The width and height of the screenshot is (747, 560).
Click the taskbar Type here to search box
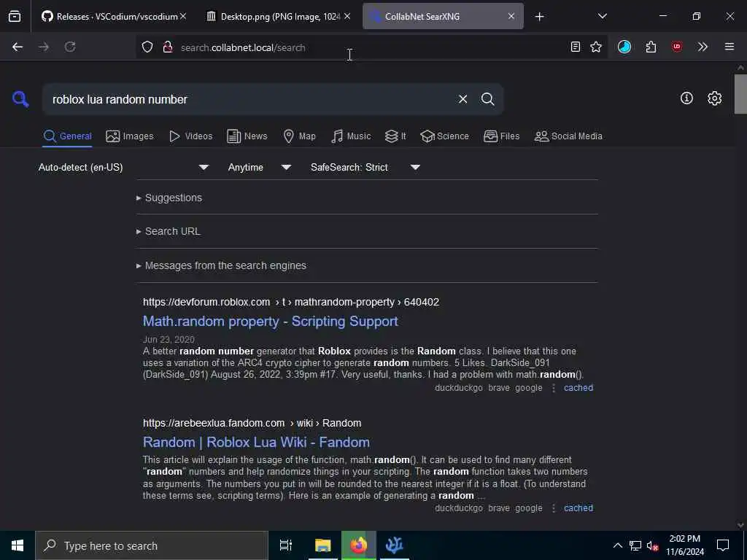[x=152, y=545]
